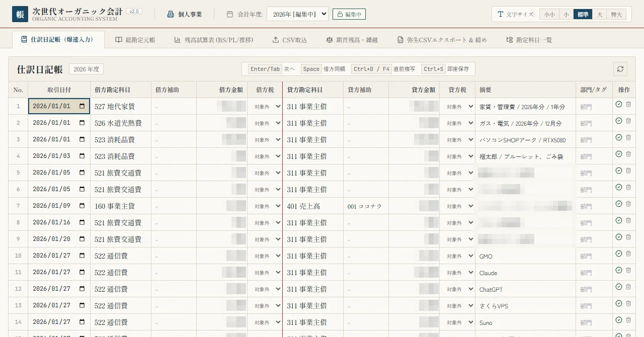Click the trash icon on the 水道光熱費 row
The height and width of the screenshot is (337, 644).
coord(628,121)
